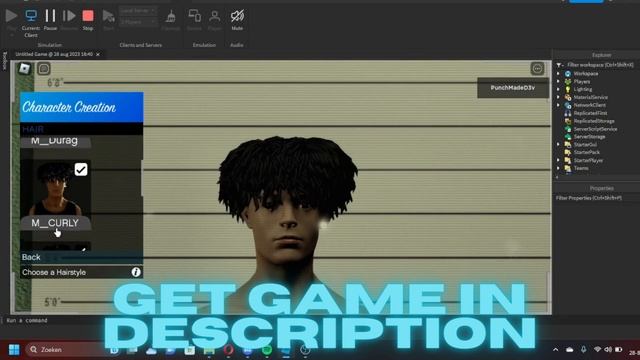Expand the Workspace tree node
The width and height of the screenshot is (640, 360).
[558, 73]
